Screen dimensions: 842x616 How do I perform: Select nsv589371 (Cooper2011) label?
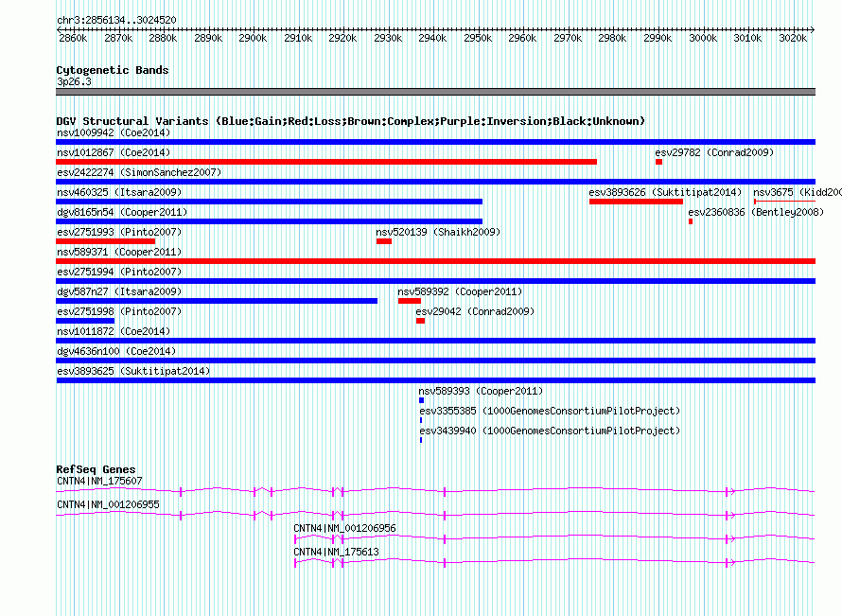[x=119, y=252]
